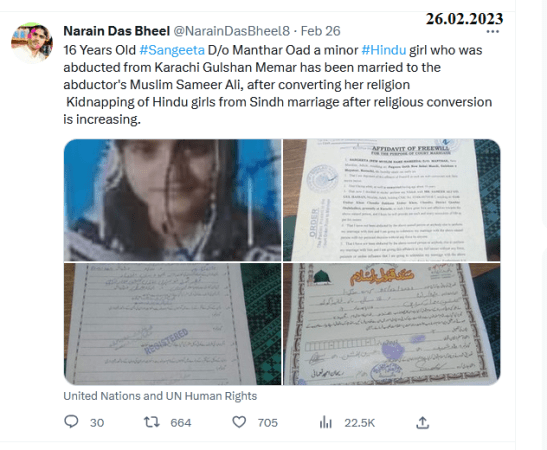This screenshot has height=450, width=547.
Task: Open the Affidavit of Freewill image
Action: point(391,200)
